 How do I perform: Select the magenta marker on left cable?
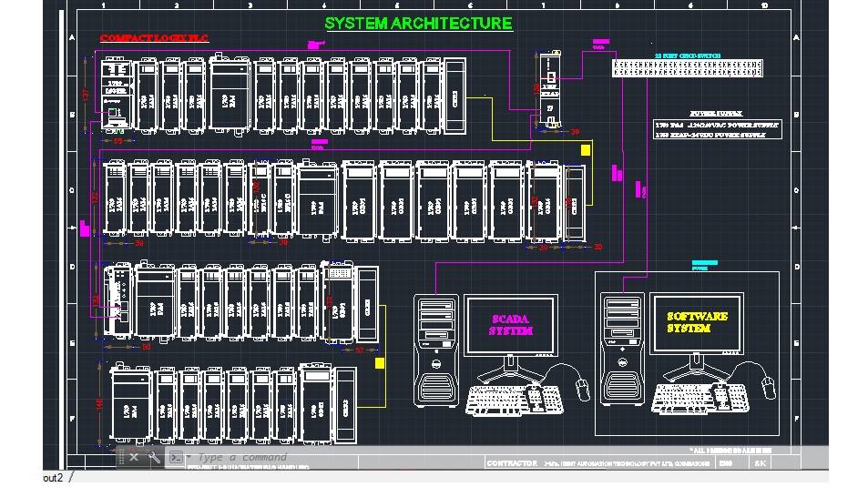click(x=85, y=228)
